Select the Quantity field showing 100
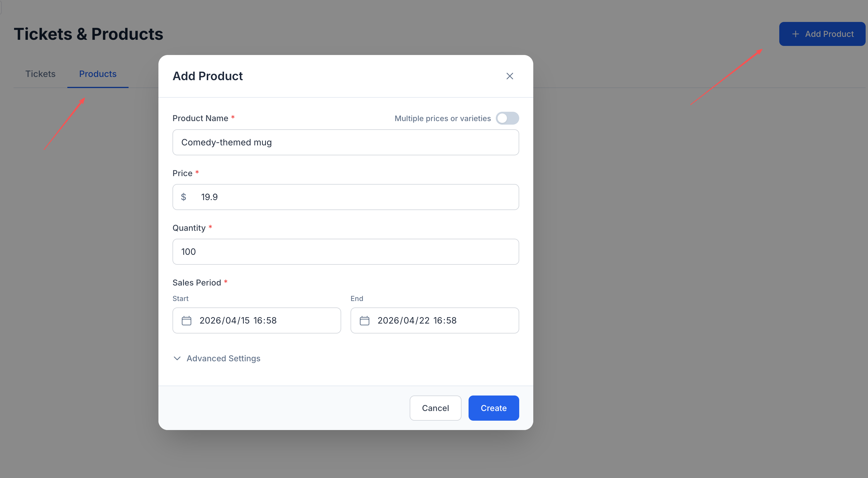The width and height of the screenshot is (868, 478). pos(345,252)
